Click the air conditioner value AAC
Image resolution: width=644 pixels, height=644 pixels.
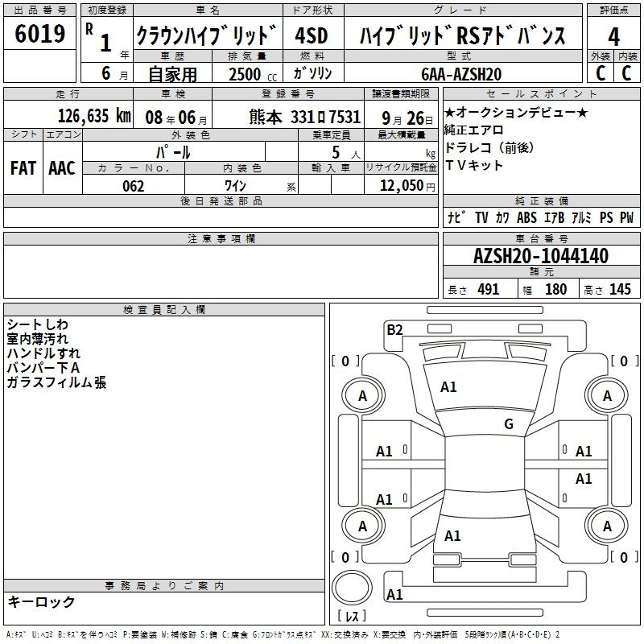tap(62, 168)
